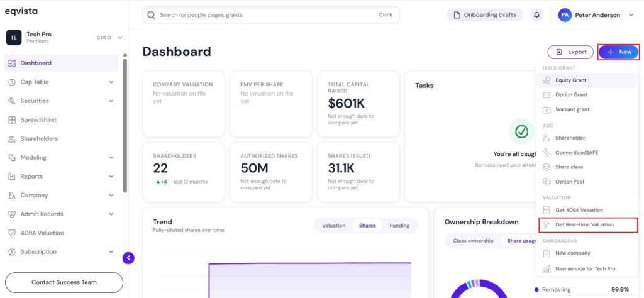Select Class ownership view
The image size is (644, 298).
point(473,241)
